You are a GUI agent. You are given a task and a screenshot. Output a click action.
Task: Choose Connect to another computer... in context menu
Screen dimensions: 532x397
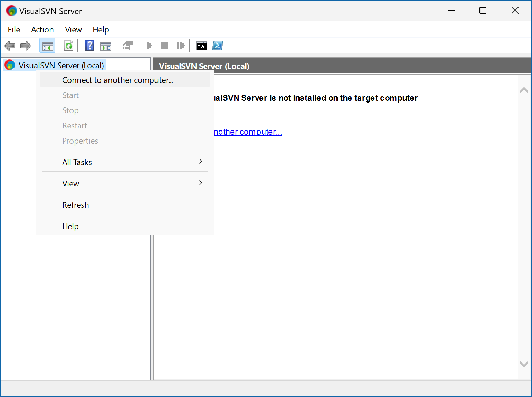point(125,80)
